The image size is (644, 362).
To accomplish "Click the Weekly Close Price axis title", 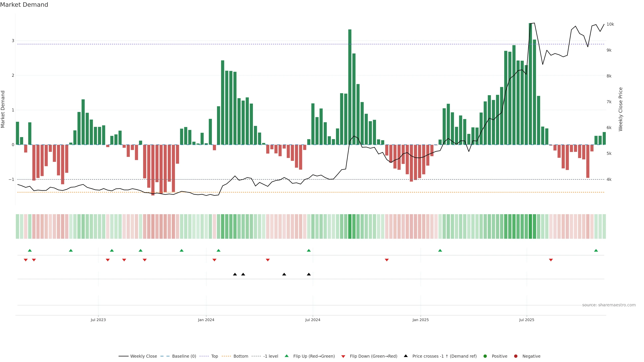I will pos(621,109).
